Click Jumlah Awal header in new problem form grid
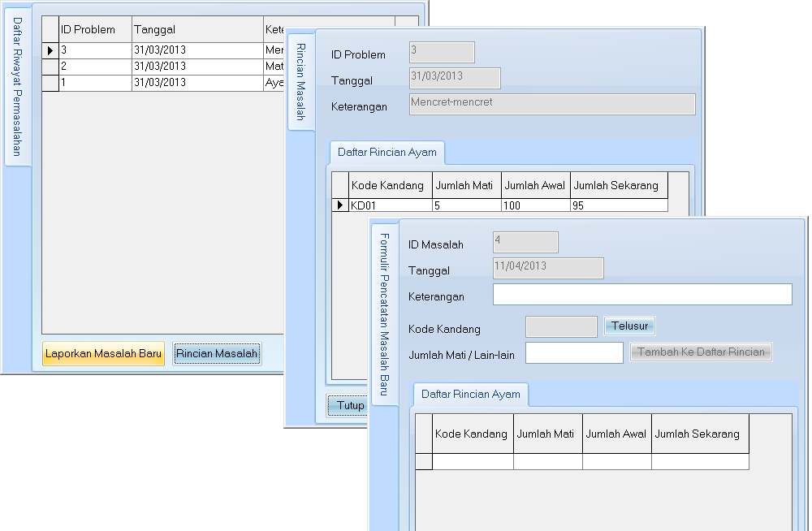This screenshot has width=812, height=531. coord(617,434)
